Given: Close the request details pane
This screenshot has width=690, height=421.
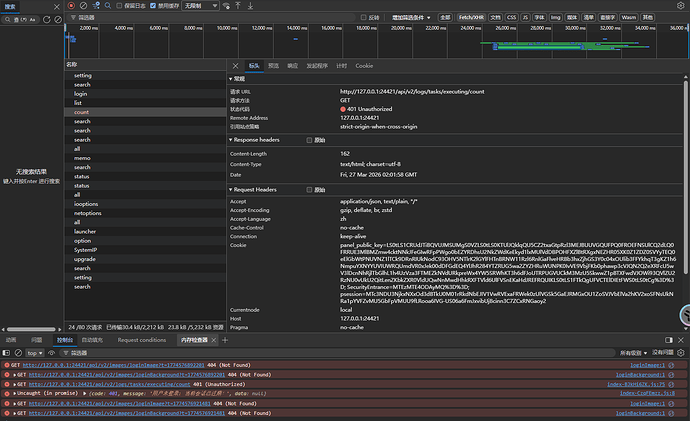Looking at the screenshot, I should tap(236, 65).
